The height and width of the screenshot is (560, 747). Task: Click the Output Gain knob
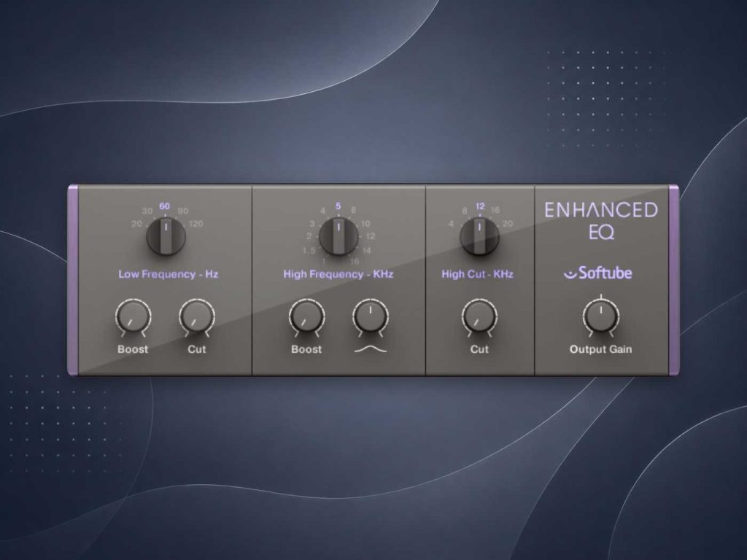pyautogui.click(x=601, y=316)
